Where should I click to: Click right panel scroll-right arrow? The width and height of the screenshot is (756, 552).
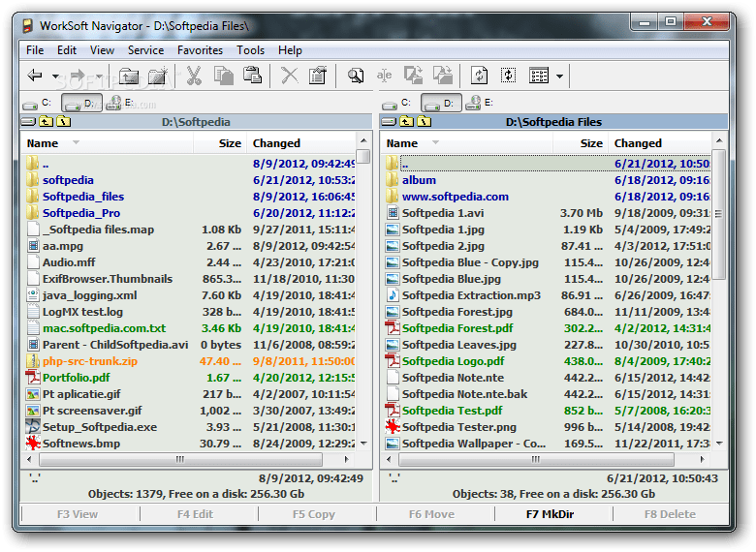click(703, 460)
